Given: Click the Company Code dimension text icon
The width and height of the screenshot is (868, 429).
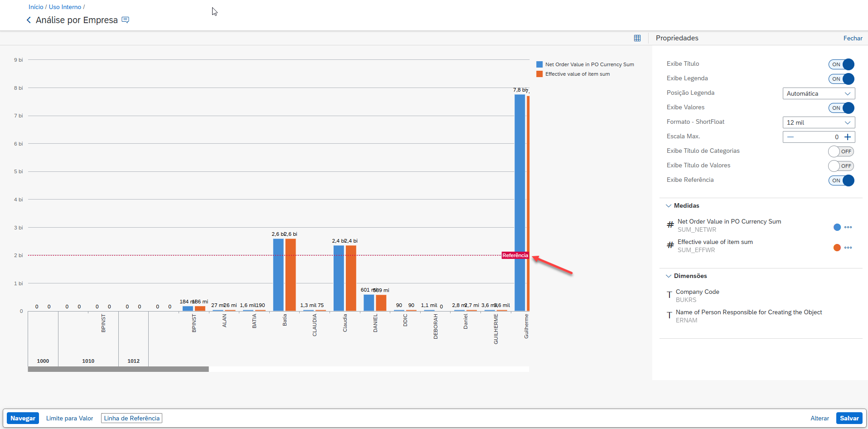Looking at the screenshot, I should click(669, 295).
